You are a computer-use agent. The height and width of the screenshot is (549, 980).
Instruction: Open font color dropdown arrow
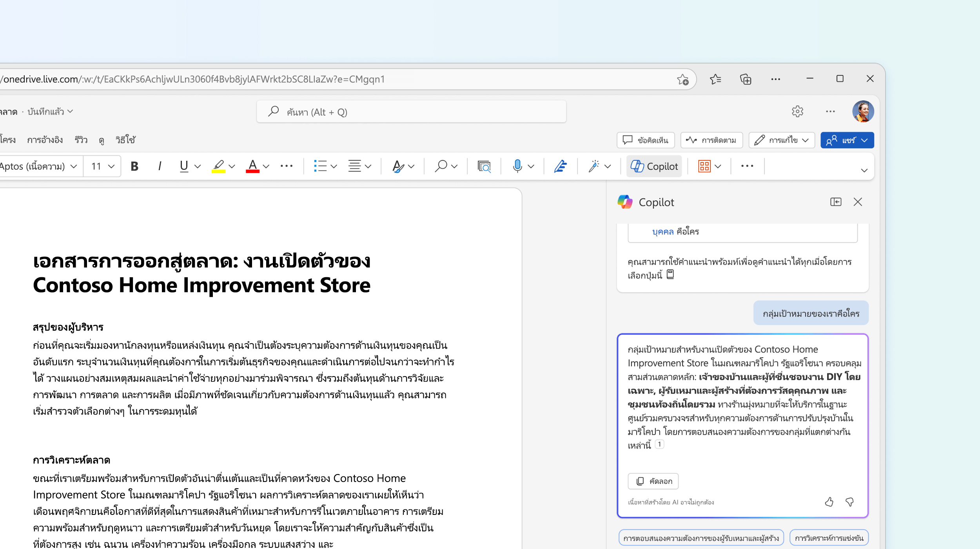coord(266,167)
